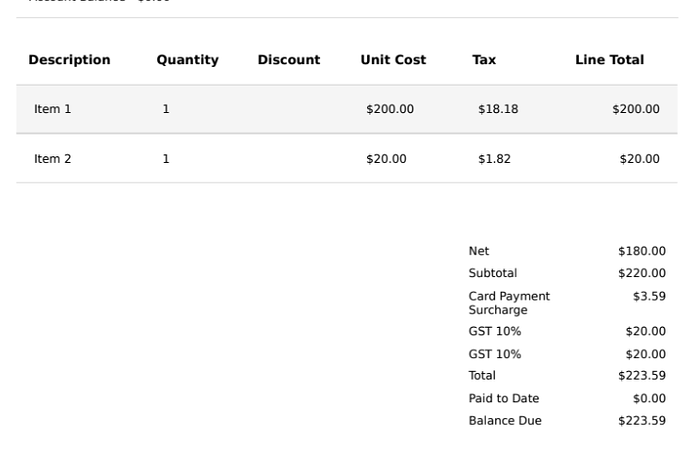Click the Discount column header
The height and width of the screenshot is (455, 690).
click(x=289, y=60)
